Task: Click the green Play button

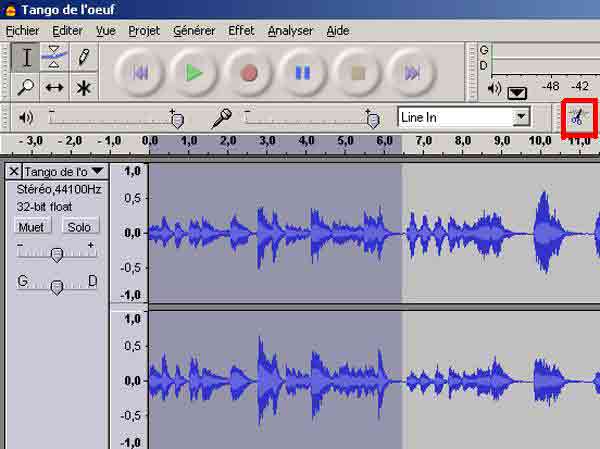Action: [x=194, y=72]
